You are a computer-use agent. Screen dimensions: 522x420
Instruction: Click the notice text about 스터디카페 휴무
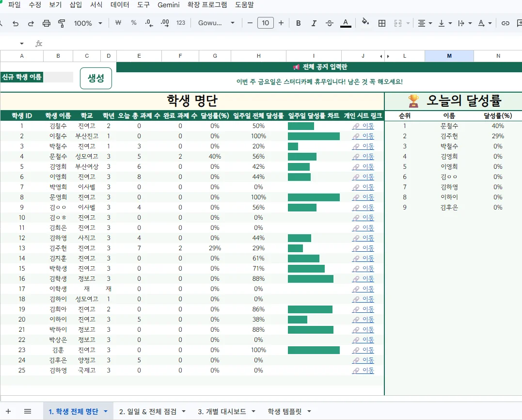(x=319, y=82)
